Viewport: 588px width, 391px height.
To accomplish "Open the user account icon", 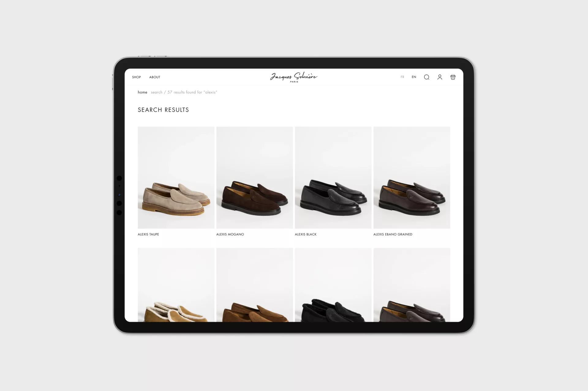I will [x=440, y=77].
